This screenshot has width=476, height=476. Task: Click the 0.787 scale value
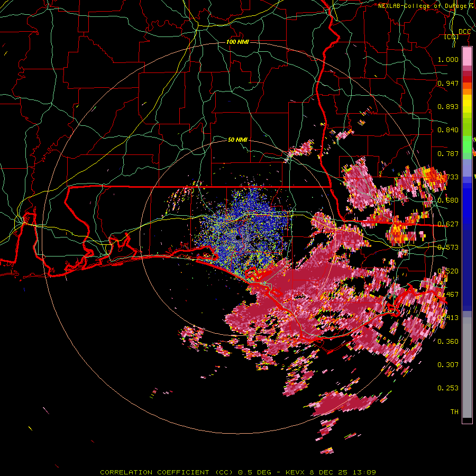click(x=448, y=153)
